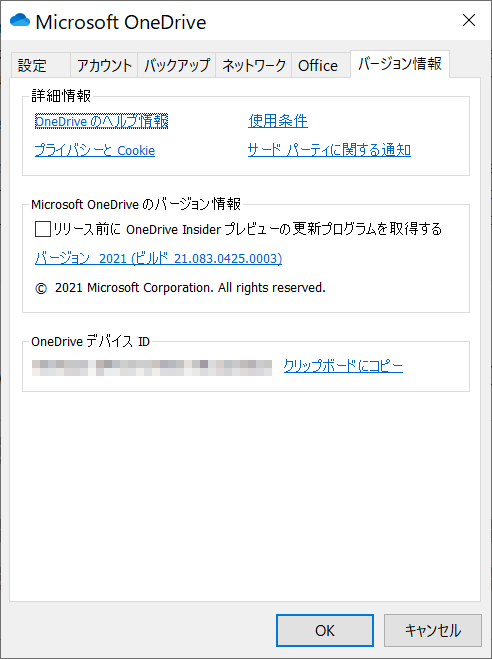Select the バックアップ tab

(x=176, y=66)
